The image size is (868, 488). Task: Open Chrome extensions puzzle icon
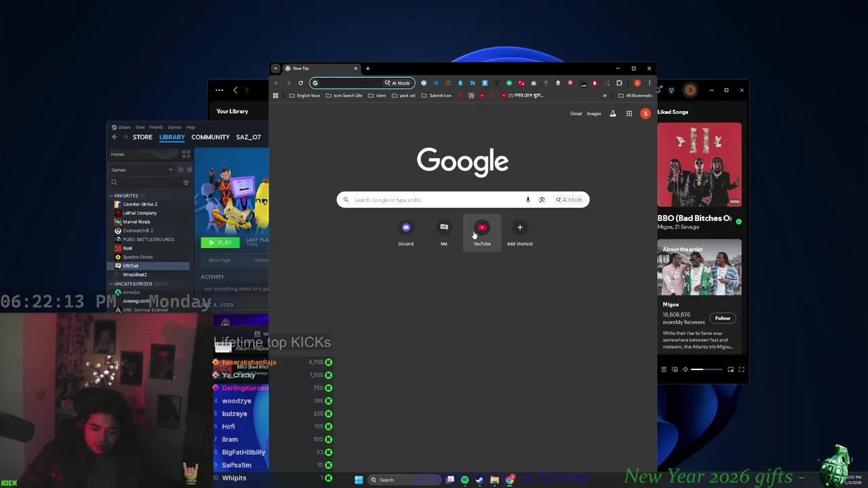[x=619, y=83]
